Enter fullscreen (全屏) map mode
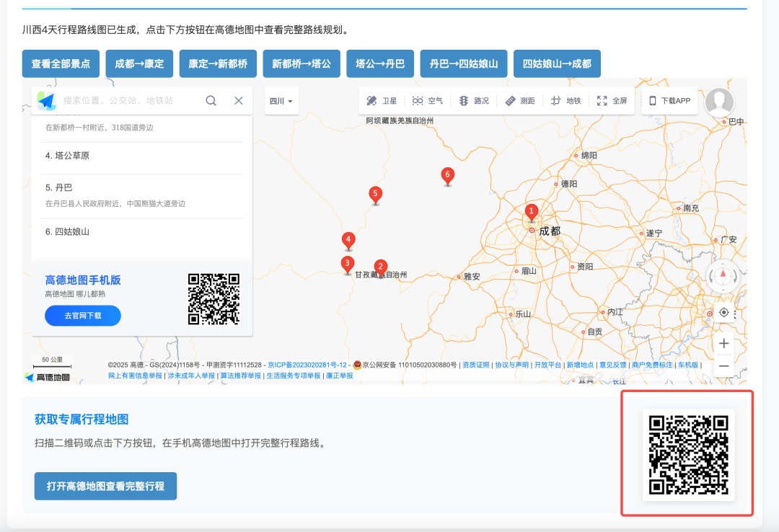 point(612,101)
